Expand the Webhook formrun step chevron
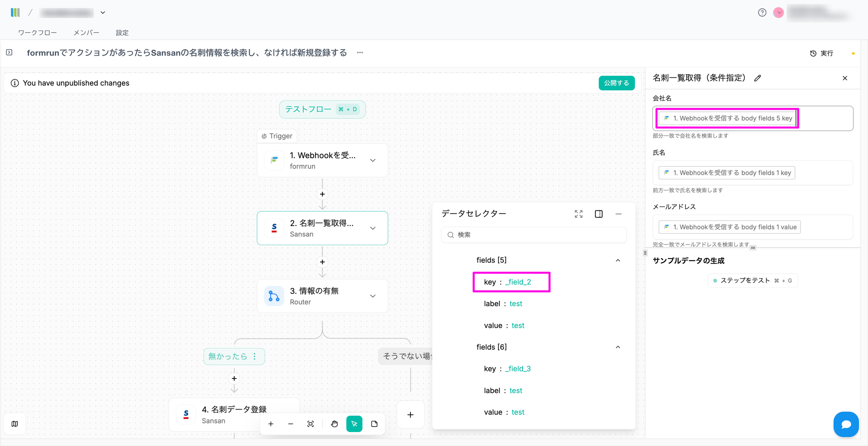The width and height of the screenshot is (868, 446). click(373, 160)
